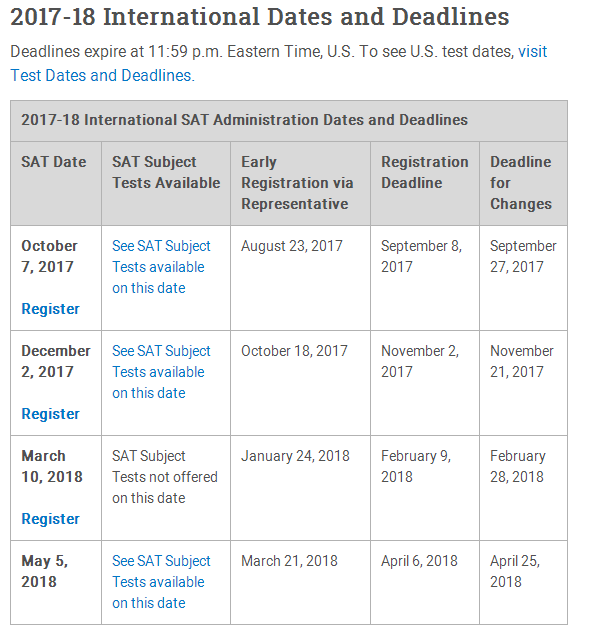Click the 'SAT Date' column header
Image resolution: width=589 pixels, height=637 pixels.
click(54, 162)
